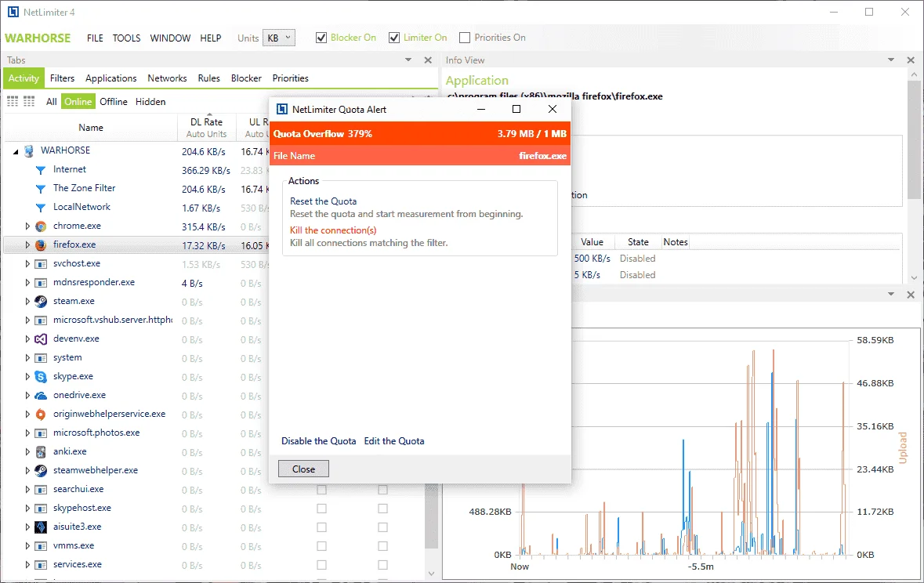Enable the Priorities On checkbox
Viewport: 924px width, 583px height.
point(465,38)
